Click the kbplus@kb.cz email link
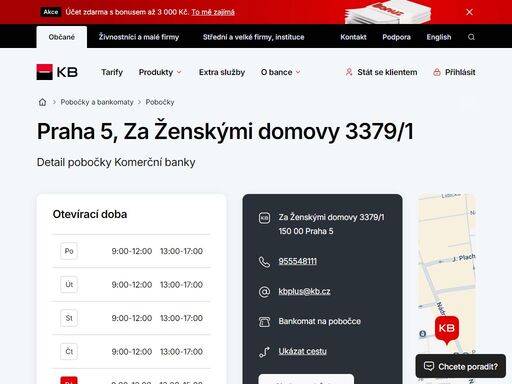Viewport: 512px width, 384px height. pos(304,291)
